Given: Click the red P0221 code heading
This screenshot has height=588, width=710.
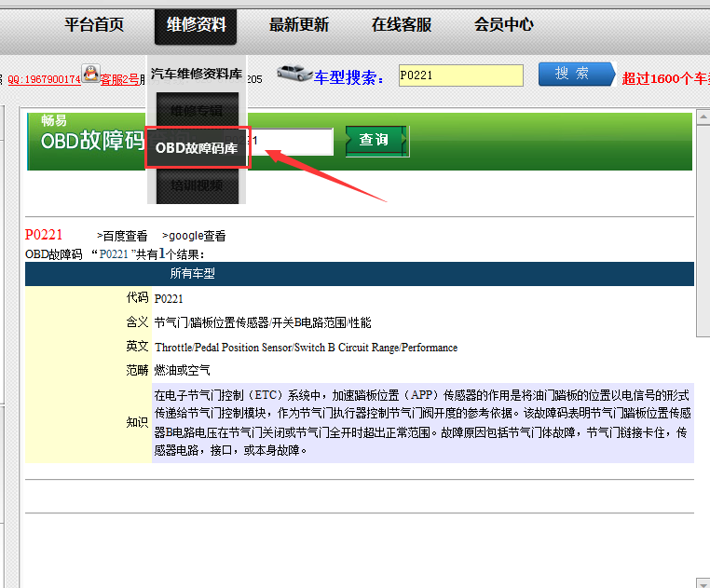Looking at the screenshot, I should click(x=44, y=235).
